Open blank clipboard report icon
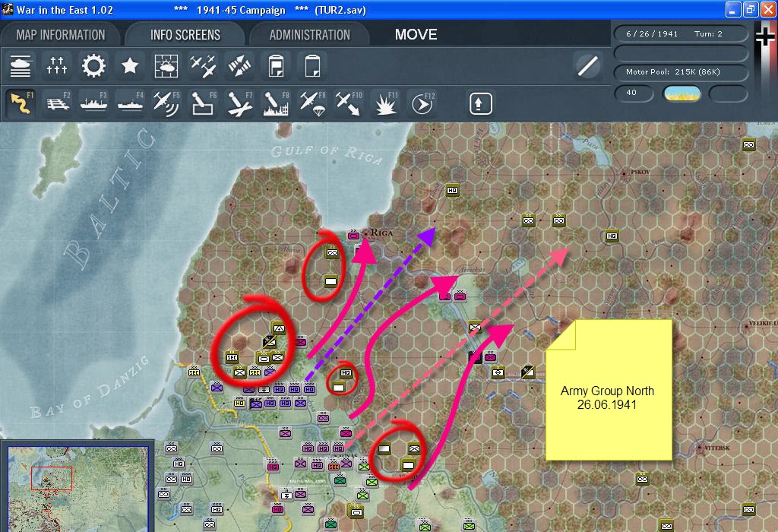 click(x=312, y=66)
